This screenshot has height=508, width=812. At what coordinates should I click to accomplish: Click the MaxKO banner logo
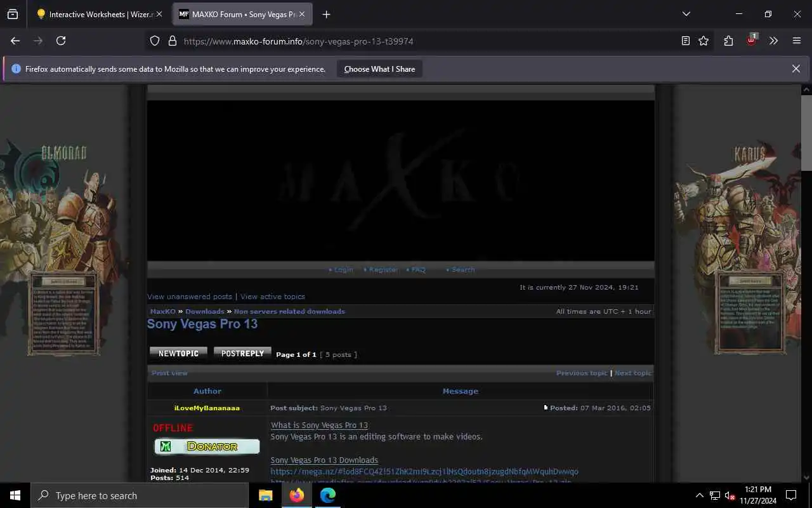[x=400, y=180]
